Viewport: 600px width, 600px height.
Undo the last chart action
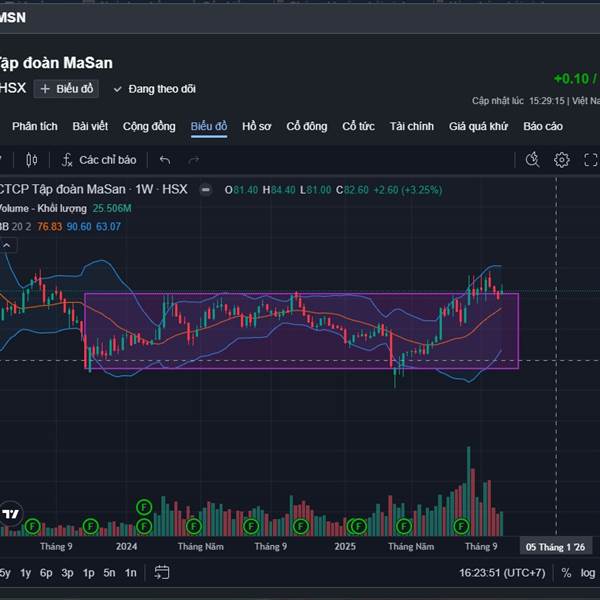pos(165,160)
